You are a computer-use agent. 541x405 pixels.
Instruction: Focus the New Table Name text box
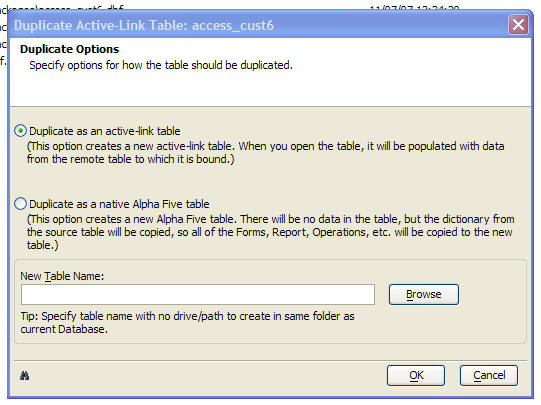click(x=198, y=295)
